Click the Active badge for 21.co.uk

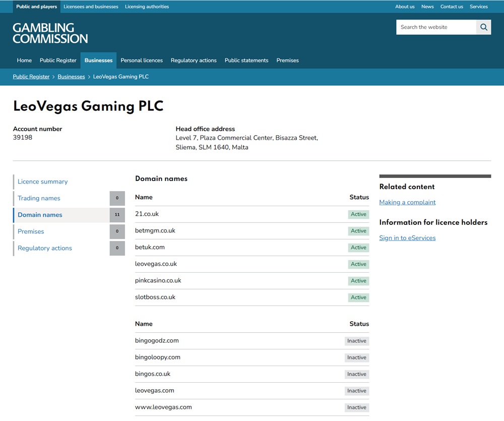pyautogui.click(x=358, y=214)
